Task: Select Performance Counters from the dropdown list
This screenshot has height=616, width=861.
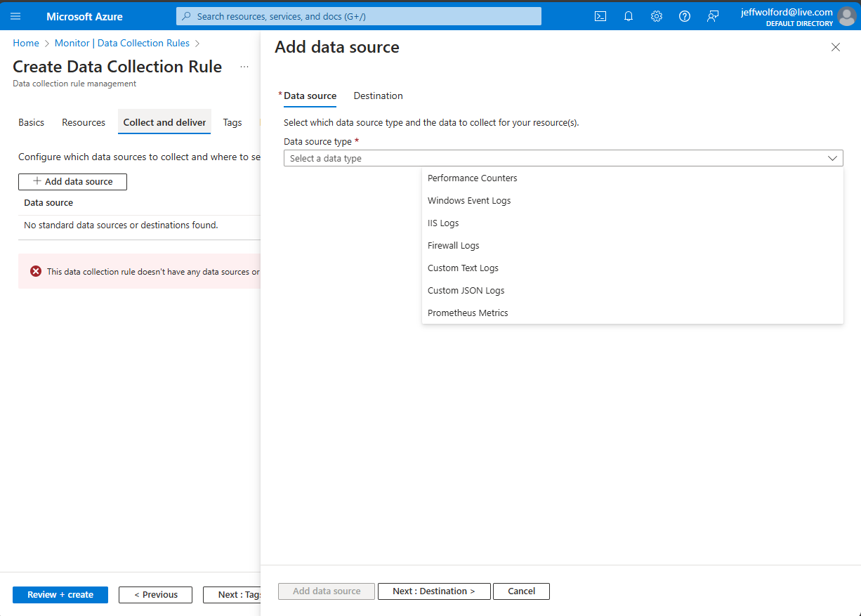Action: coord(472,178)
